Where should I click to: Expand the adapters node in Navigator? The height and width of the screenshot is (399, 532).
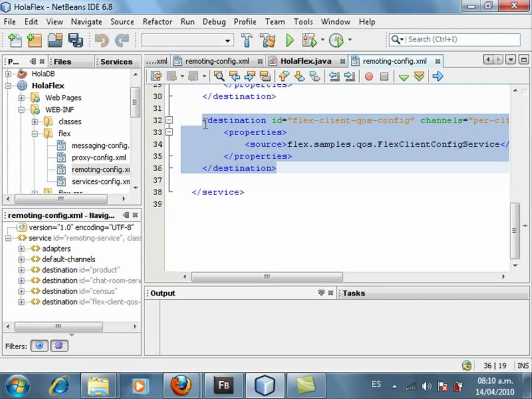click(x=22, y=249)
